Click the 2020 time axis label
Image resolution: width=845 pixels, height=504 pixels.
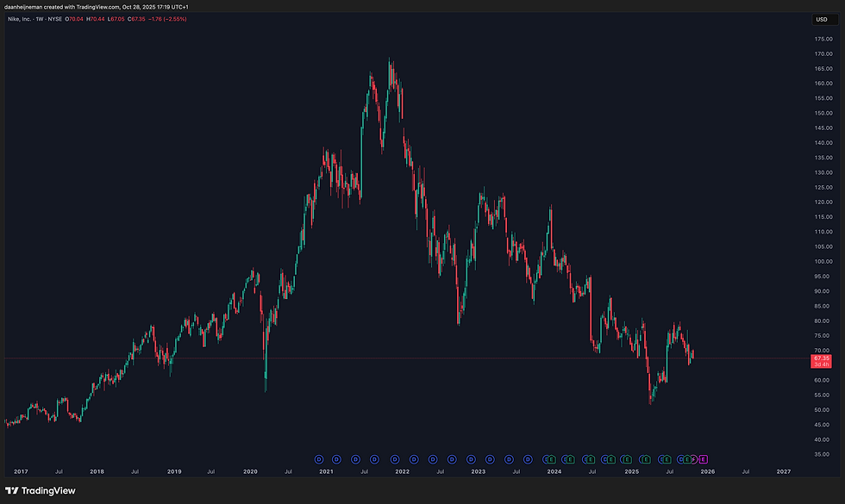pos(250,472)
